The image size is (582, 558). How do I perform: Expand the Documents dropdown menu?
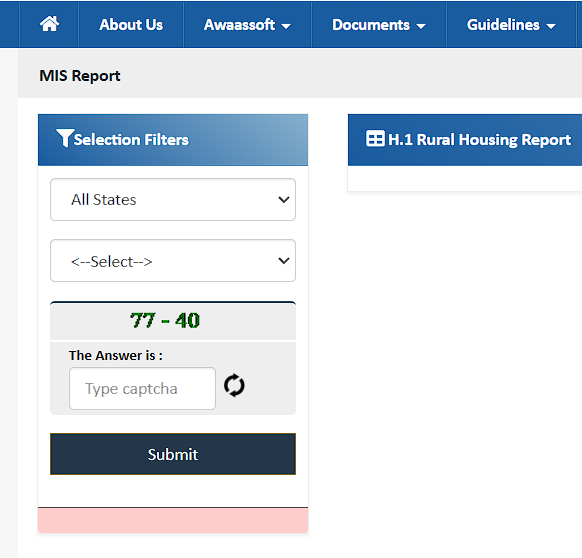coord(379,25)
